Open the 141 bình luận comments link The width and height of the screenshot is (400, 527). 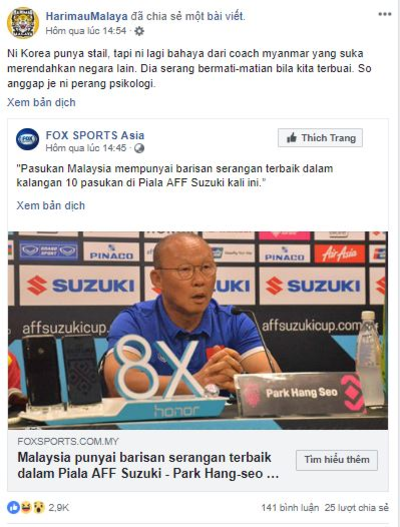(x=290, y=508)
